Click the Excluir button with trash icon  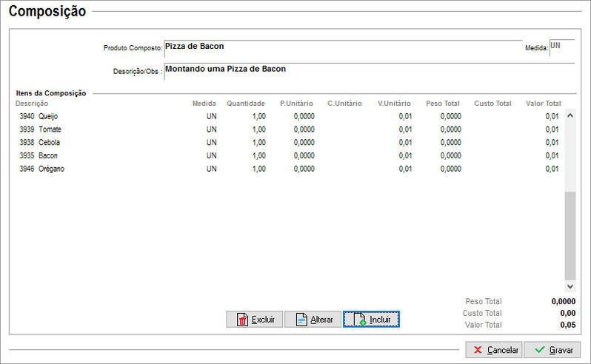tap(254, 320)
